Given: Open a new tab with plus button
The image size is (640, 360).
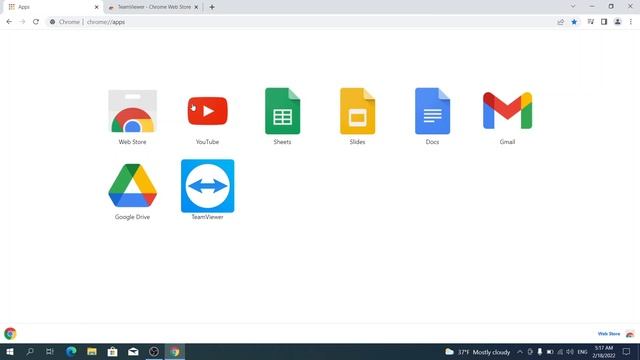Looking at the screenshot, I should [x=212, y=7].
